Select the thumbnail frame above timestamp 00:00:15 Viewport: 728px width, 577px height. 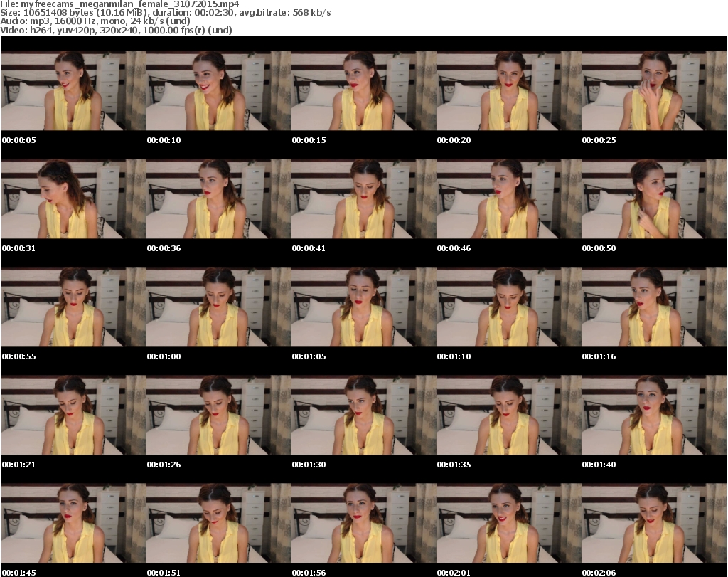click(x=364, y=90)
